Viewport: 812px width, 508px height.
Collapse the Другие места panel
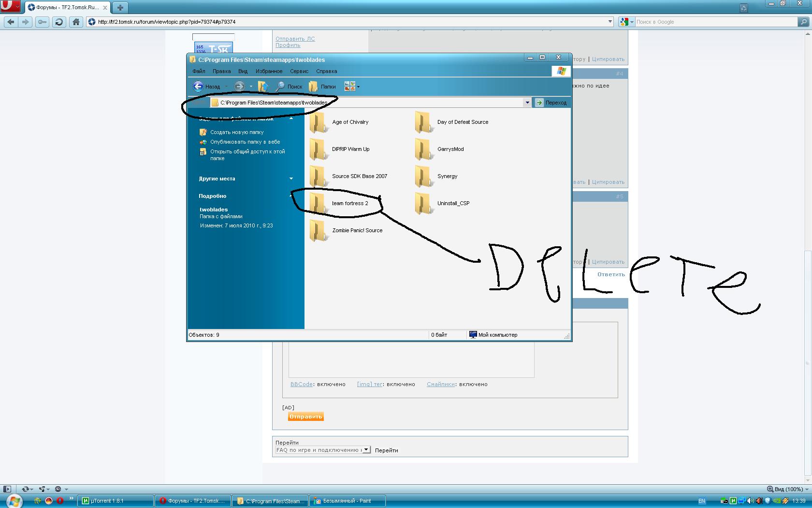[x=291, y=179]
